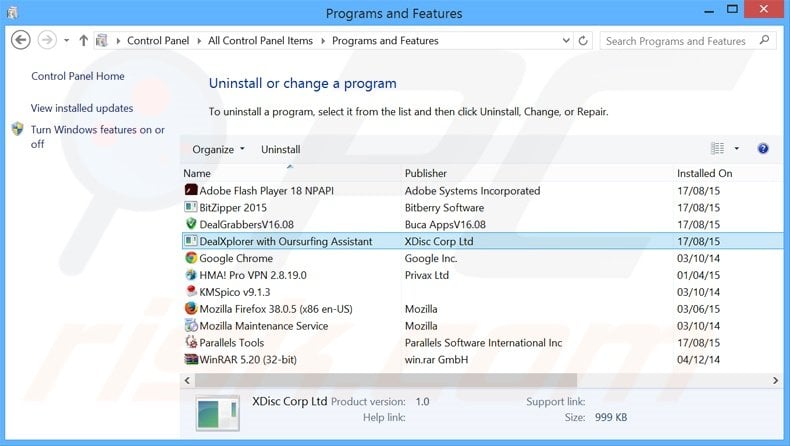Click Control Panel breadcrumb
790x446 pixels.
pyautogui.click(x=158, y=41)
